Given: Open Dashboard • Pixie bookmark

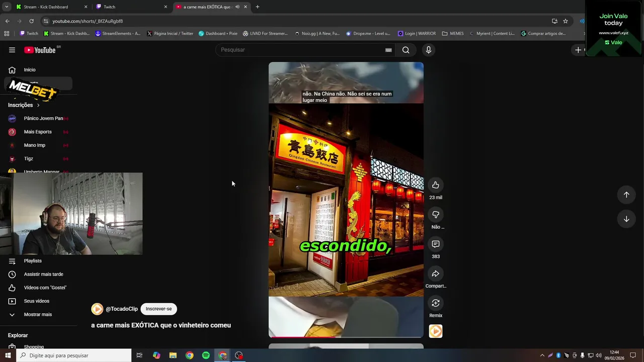Looking at the screenshot, I should pos(218,34).
